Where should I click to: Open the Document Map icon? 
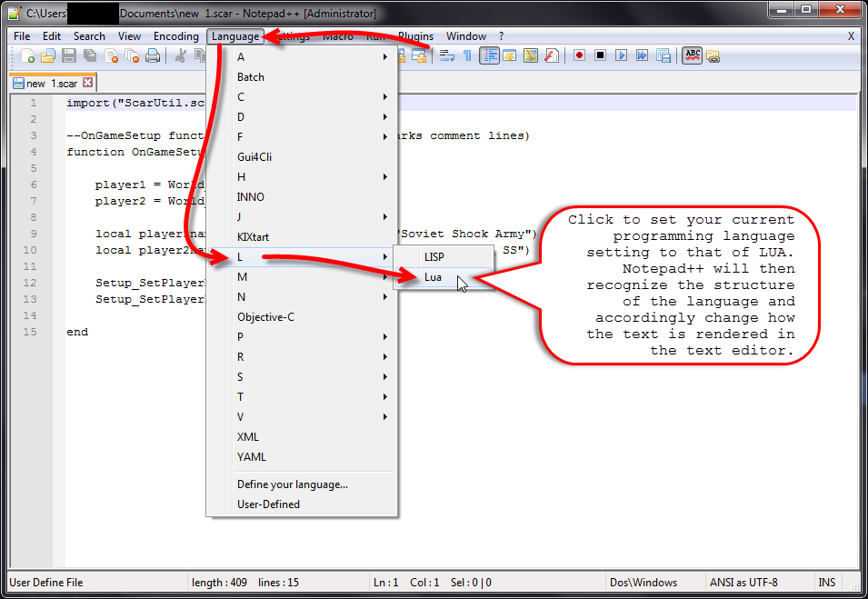[x=531, y=56]
